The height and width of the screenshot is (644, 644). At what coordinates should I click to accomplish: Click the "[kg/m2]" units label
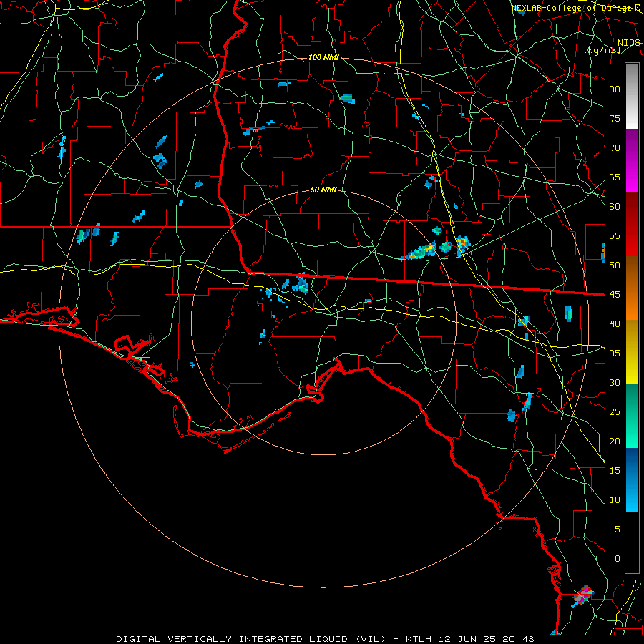click(602, 50)
